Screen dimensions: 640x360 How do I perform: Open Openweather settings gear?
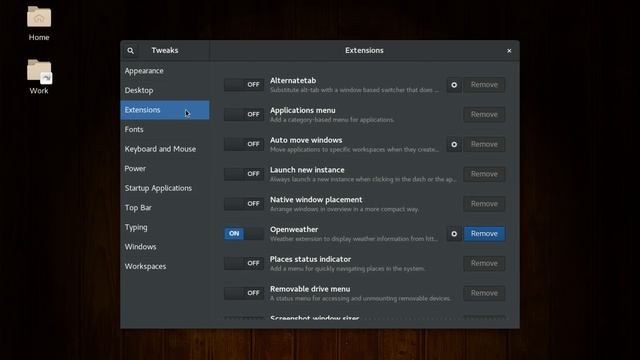454,234
